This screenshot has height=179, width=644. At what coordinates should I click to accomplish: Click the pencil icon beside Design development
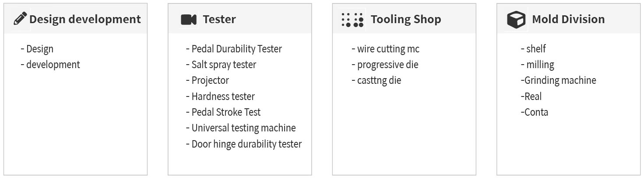20,19
